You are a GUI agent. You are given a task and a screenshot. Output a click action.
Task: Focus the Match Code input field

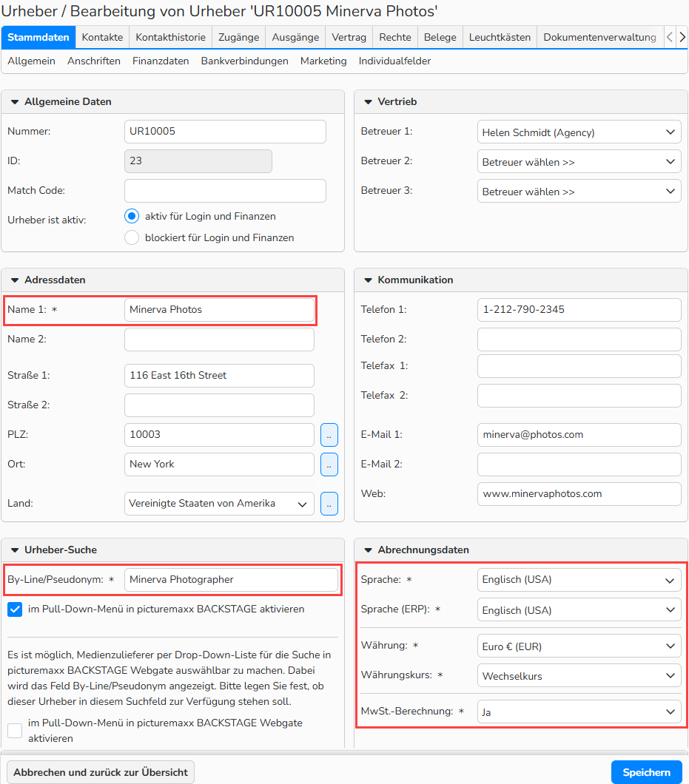click(x=225, y=191)
